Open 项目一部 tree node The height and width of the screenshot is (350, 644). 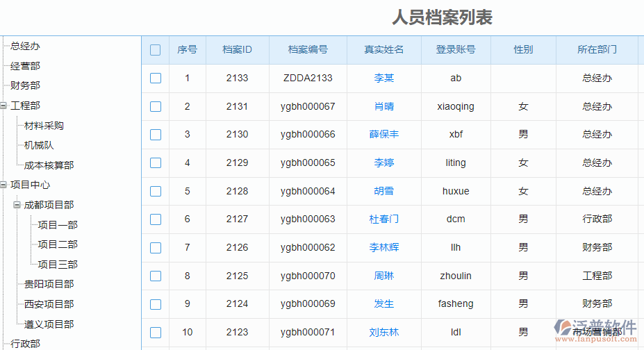coord(58,225)
